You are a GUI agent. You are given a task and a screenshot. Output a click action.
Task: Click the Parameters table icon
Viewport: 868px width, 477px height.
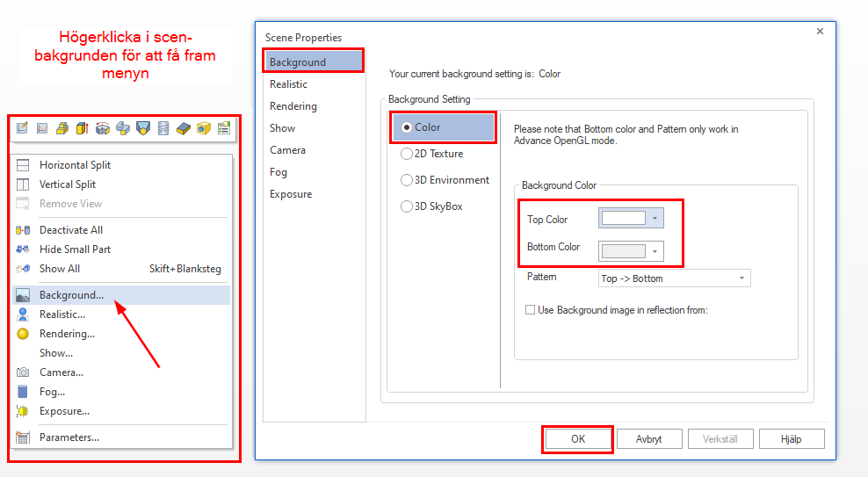tap(23, 437)
